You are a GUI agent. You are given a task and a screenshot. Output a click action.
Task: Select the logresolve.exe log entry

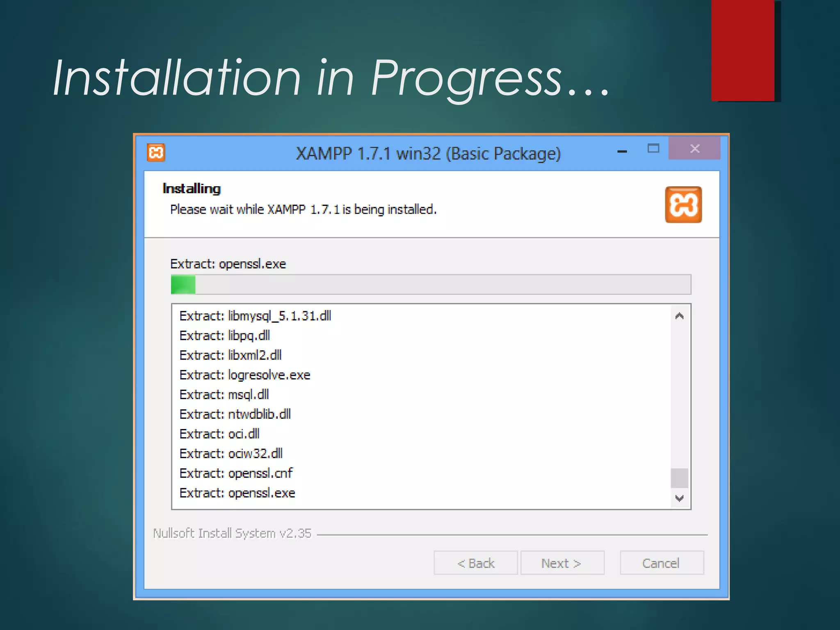pyautogui.click(x=245, y=375)
